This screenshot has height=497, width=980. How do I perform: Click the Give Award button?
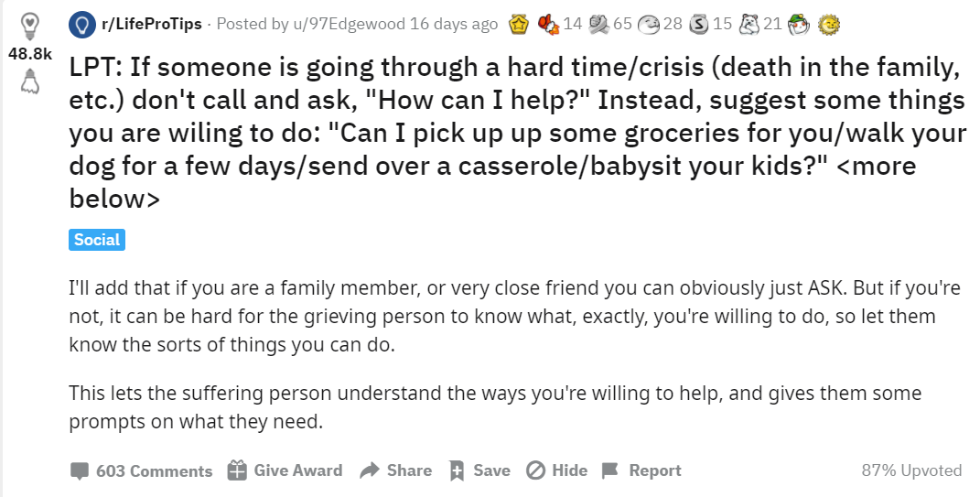click(285, 470)
